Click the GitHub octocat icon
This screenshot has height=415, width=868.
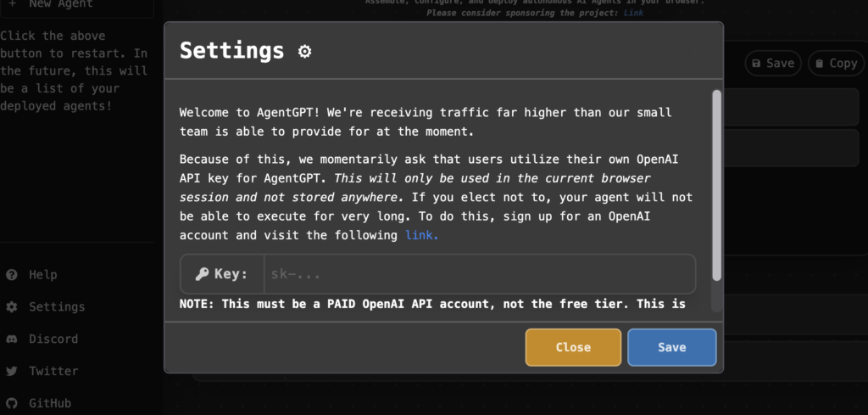[12, 404]
